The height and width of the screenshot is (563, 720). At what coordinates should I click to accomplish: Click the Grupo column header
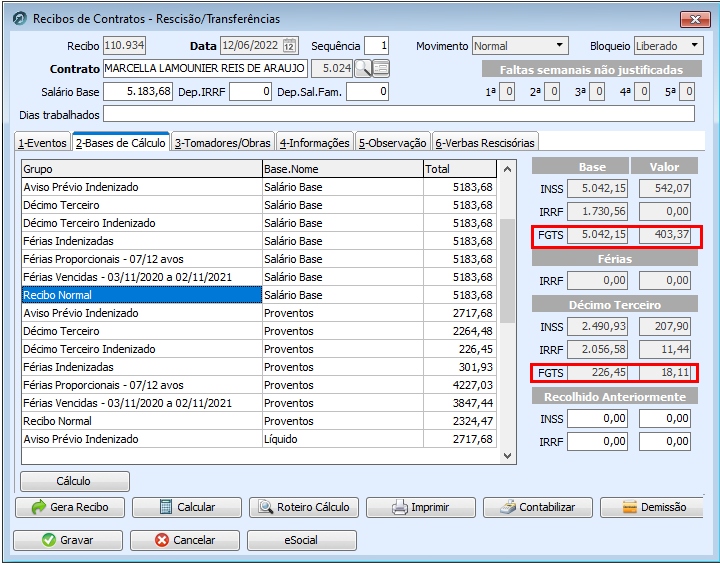coord(142,169)
